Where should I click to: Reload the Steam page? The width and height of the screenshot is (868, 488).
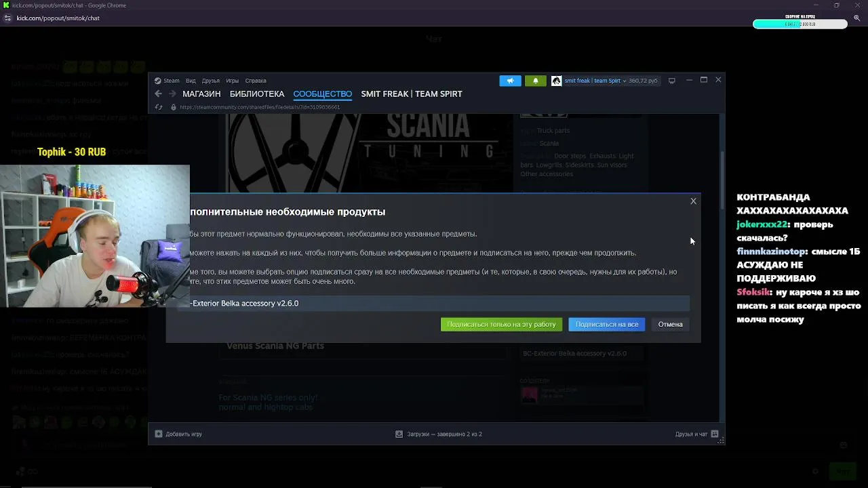click(x=159, y=107)
